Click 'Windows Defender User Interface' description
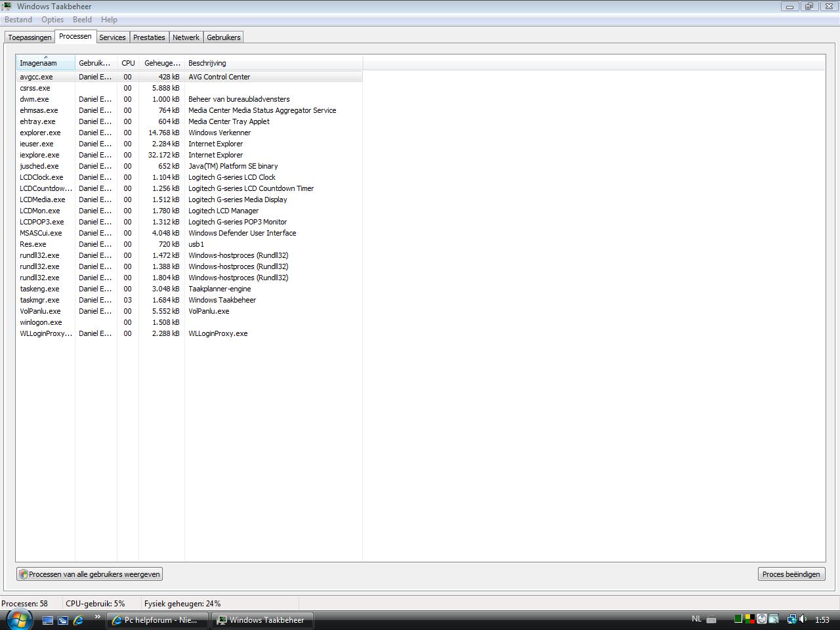 point(242,233)
